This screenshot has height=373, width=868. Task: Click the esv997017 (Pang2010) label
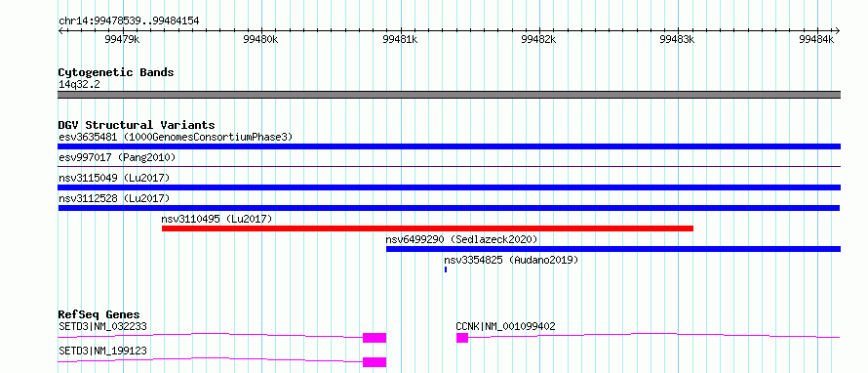pos(117,157)
